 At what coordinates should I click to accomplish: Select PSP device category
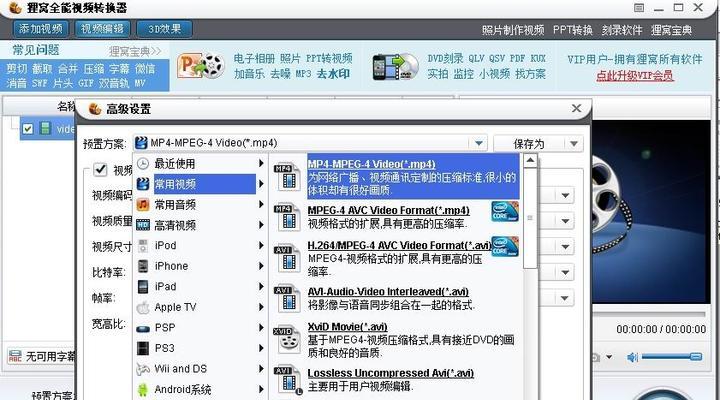(165, 327)
